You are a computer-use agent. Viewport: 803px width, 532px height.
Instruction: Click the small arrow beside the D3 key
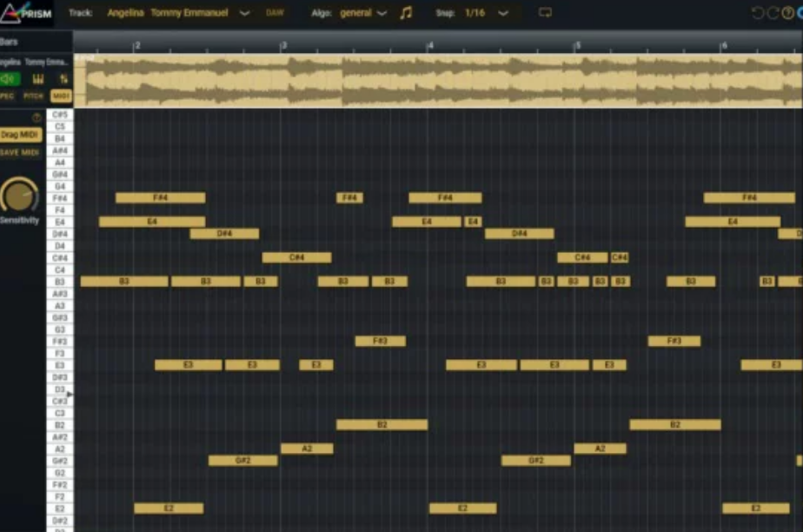(x=70, y=395)
